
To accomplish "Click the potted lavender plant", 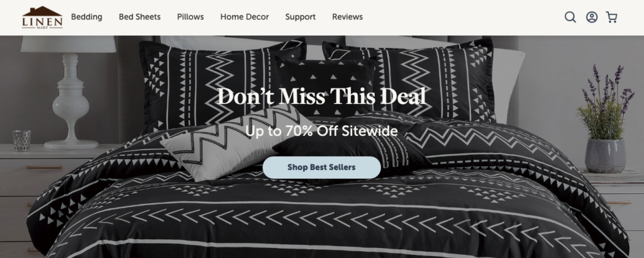I will click(606, 119).
